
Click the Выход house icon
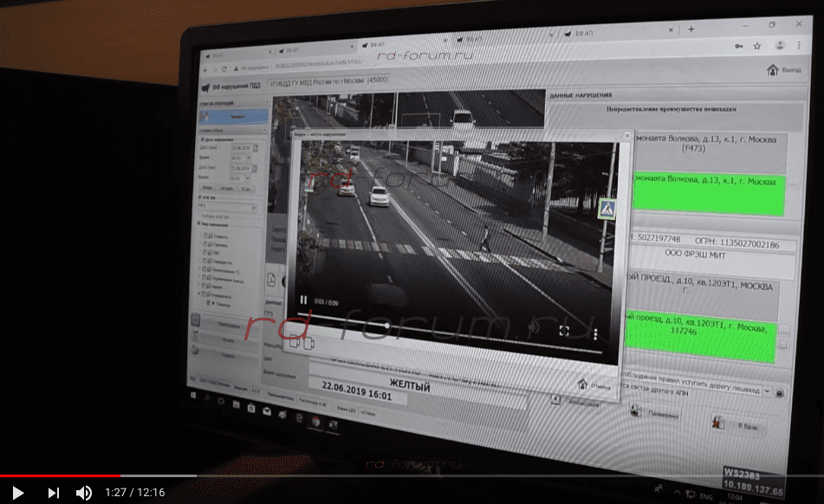pos(772,70)
